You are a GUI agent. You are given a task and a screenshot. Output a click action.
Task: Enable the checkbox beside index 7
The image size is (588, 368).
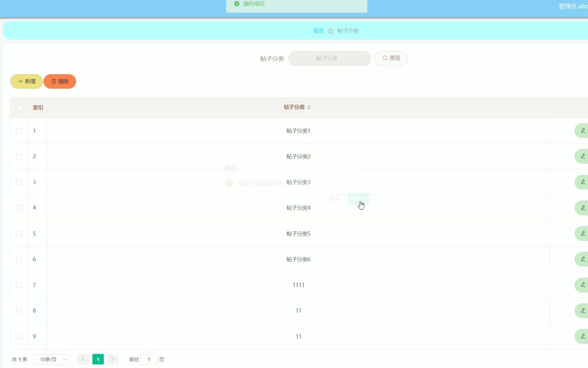(19, 285)
